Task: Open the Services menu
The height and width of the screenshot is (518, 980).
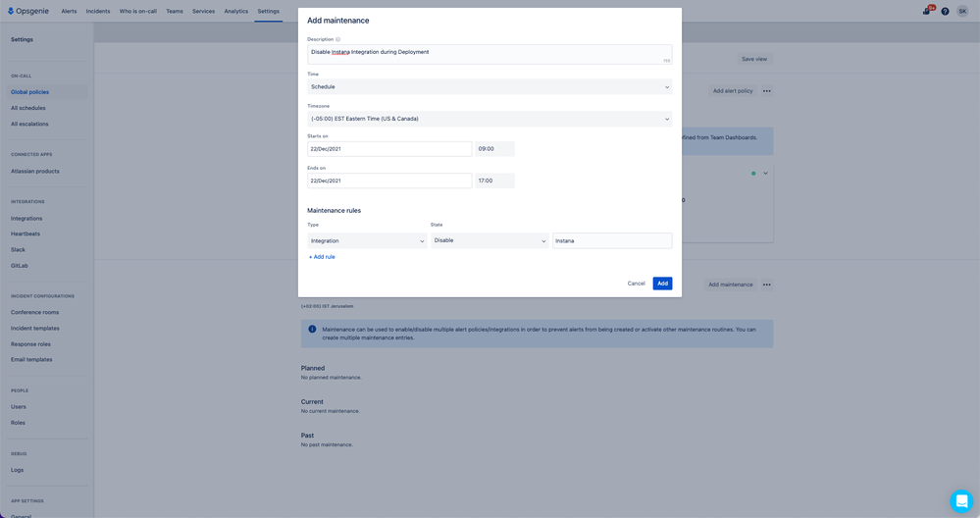Action: (203, 11)
